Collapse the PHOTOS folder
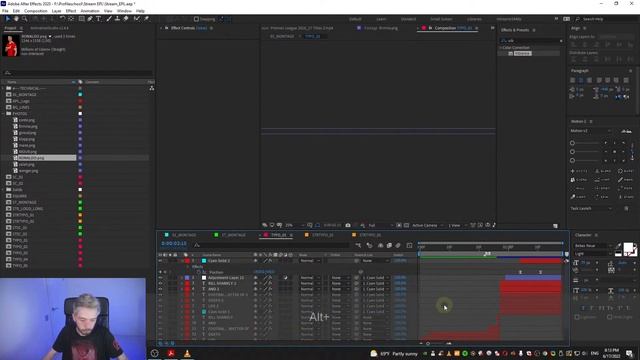Image resolution: width=640 pixels, height=360 pixels. point(3,113)
